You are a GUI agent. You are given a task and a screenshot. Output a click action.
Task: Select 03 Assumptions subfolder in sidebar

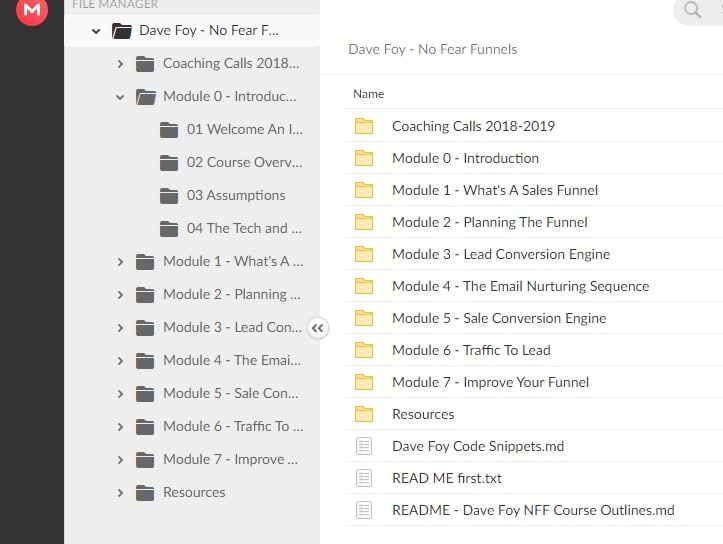click(235, 195)
